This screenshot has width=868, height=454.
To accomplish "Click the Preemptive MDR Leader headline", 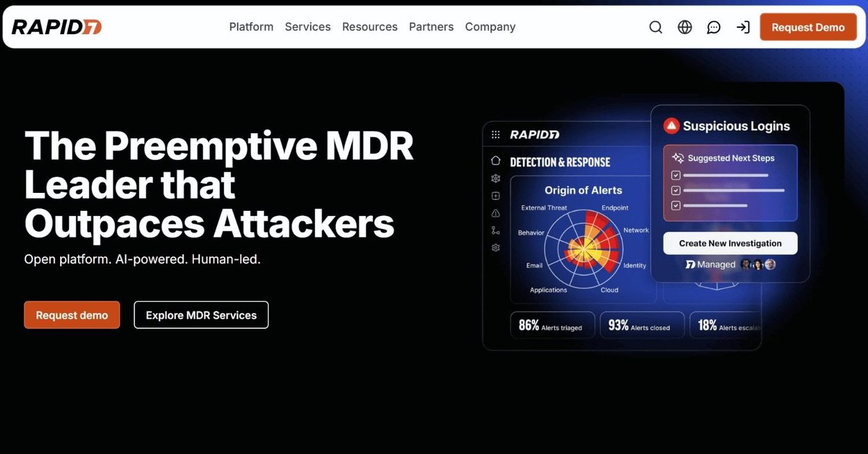I will point(219,184).
